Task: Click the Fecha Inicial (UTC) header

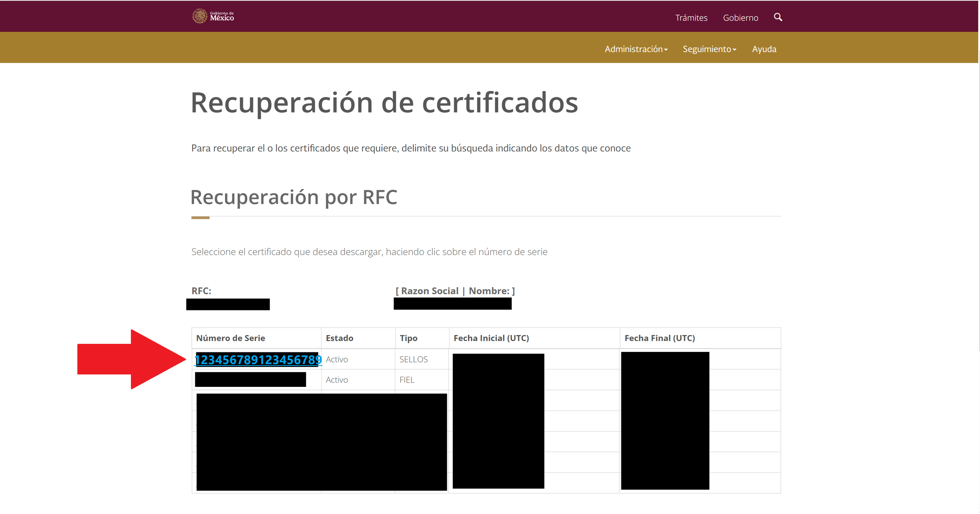Action: 491,338
